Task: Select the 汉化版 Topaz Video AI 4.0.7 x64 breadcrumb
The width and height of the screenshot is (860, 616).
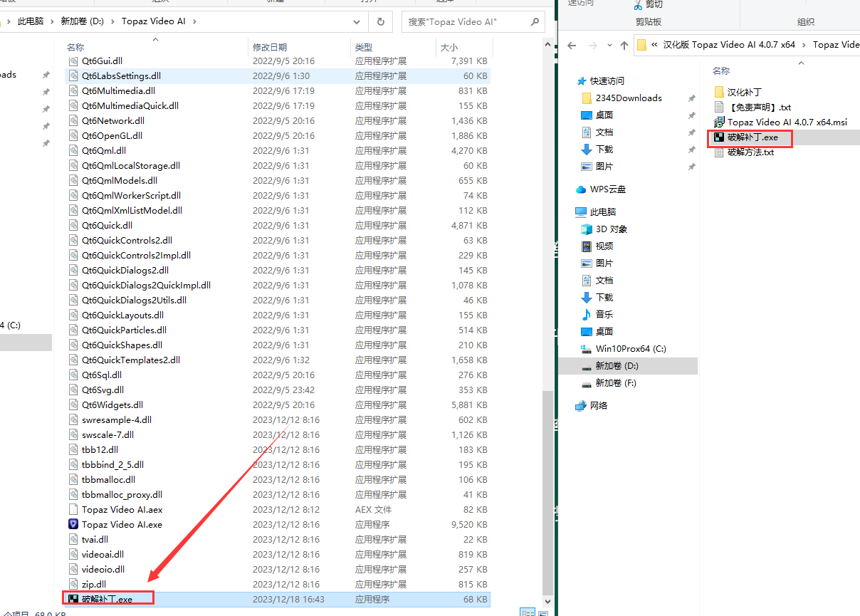Action: [729, 45]
